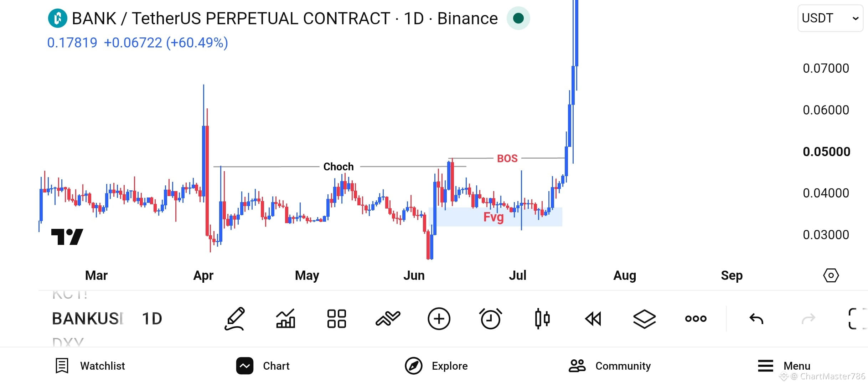Open chart settings hexagon icon near time axis
Screen dimensions: 868x385
pyautogui.click(x=831, y=275)
